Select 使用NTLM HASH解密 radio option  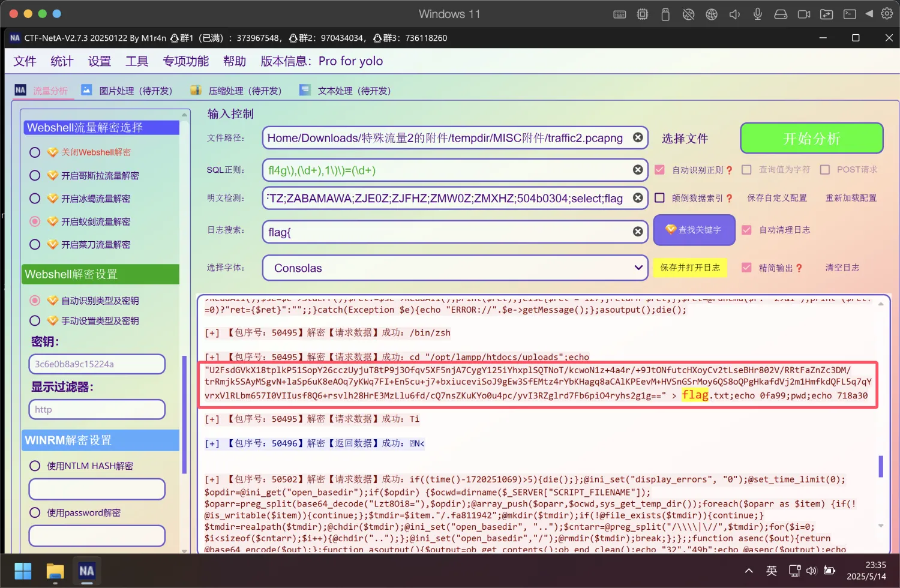(35, 466)
